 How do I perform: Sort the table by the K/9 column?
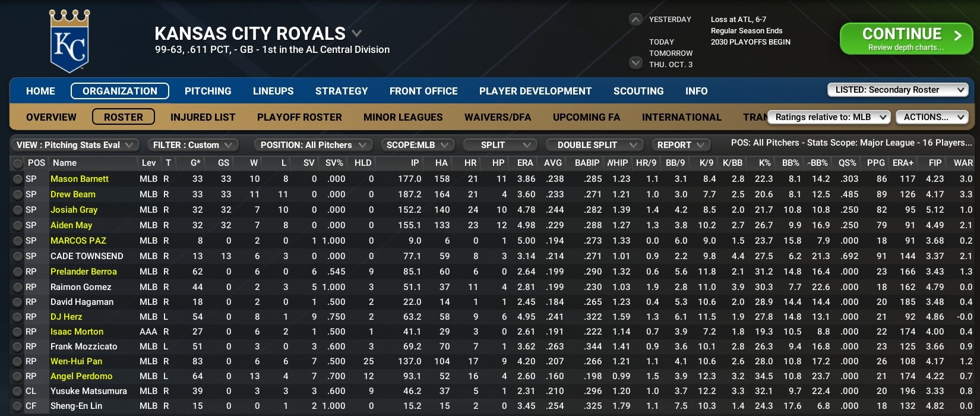coord(706,163)
